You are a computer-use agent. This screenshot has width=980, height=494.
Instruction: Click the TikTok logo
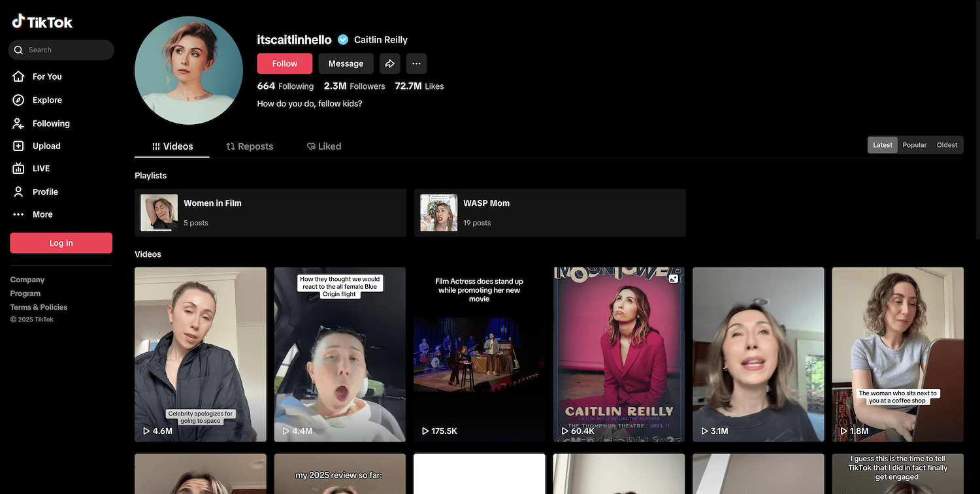click(42, 22)
